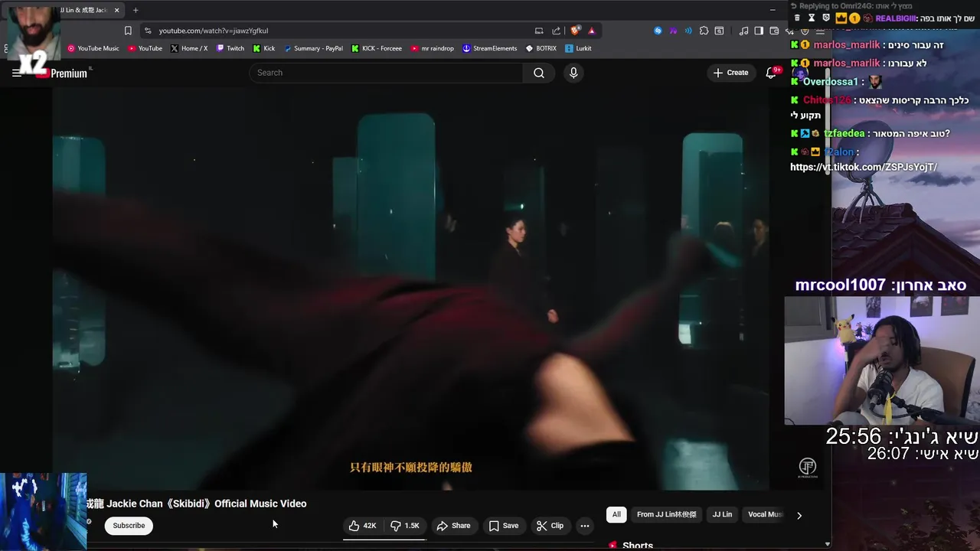Select the Vocal Music filter chip
This screenshot has width=980, height=551.
click(x=764, y=515)
